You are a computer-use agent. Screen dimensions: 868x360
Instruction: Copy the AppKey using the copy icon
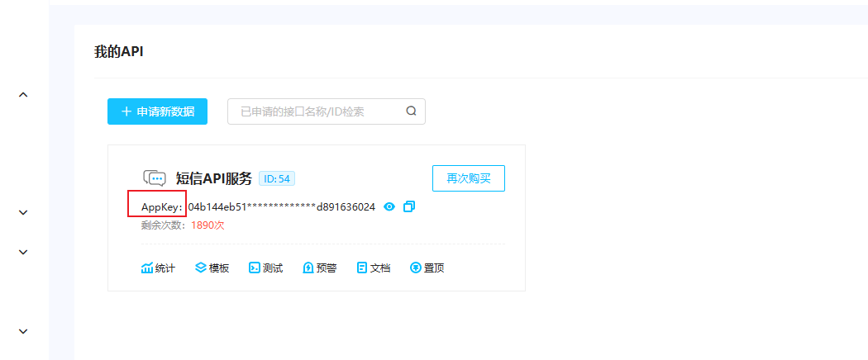(409, 206)
